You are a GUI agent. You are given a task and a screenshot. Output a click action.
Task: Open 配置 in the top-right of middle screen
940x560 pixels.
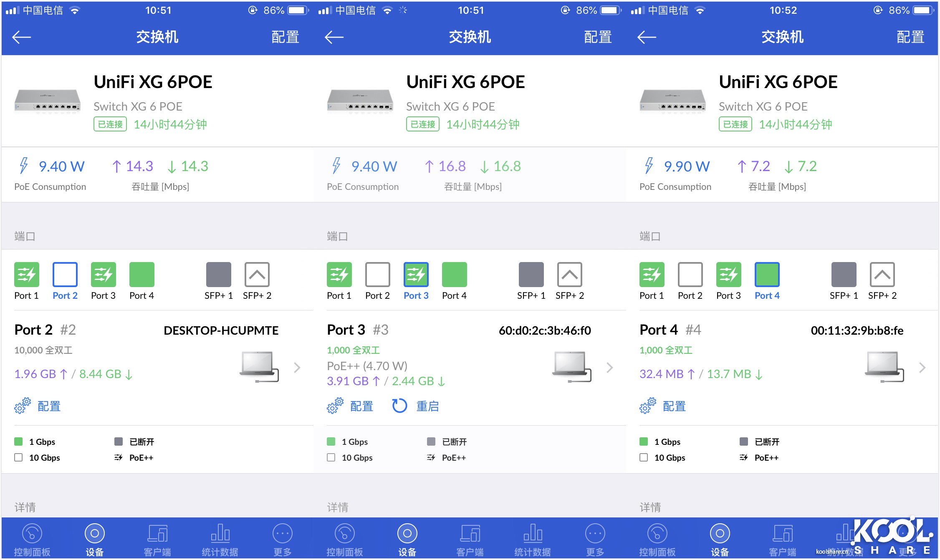pos(598,37)
